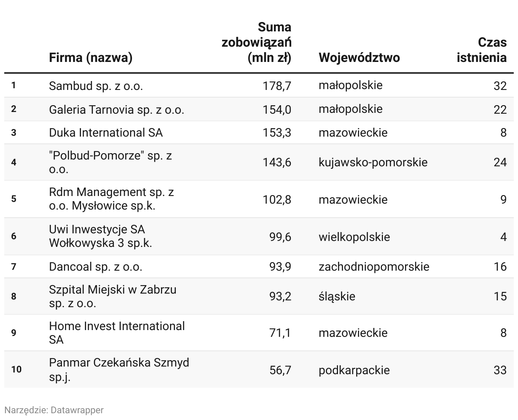Click the 'Firma (nazwa)' column header

[90, 57]
